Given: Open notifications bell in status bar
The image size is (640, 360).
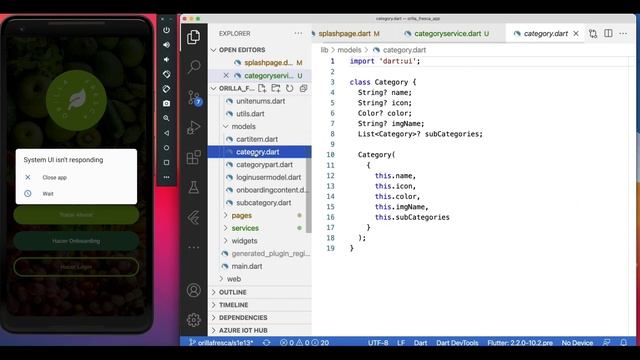Looking at the screenshot, I should point(623,342).
